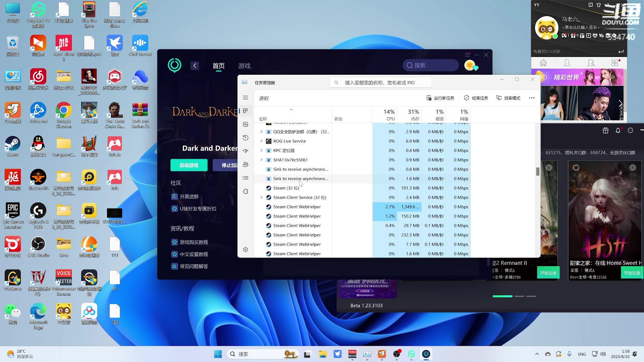Open Task Manager settings gear
The height and width of the screenshot is (362, 644).
coord(246,250)
